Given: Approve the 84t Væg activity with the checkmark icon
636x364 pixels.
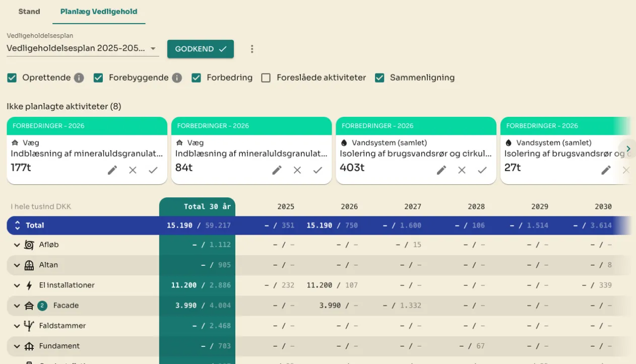Looking at the screenshot, I should [x=317, y=170].
